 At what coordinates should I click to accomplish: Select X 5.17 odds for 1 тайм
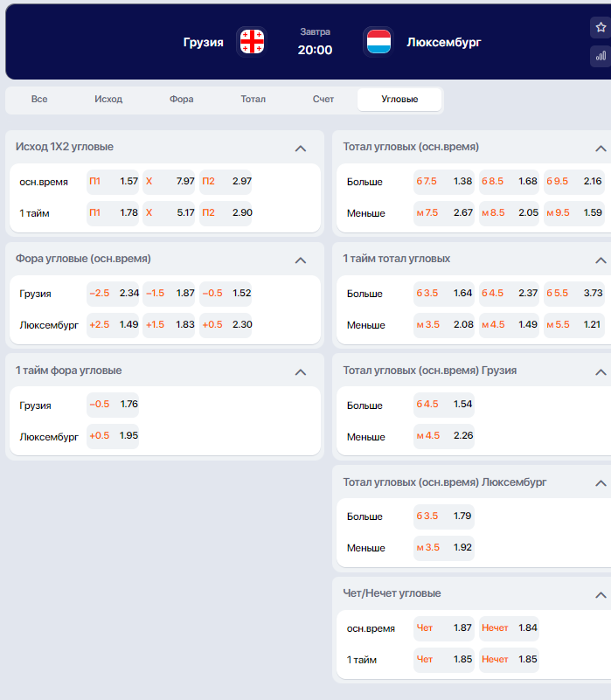169,212
